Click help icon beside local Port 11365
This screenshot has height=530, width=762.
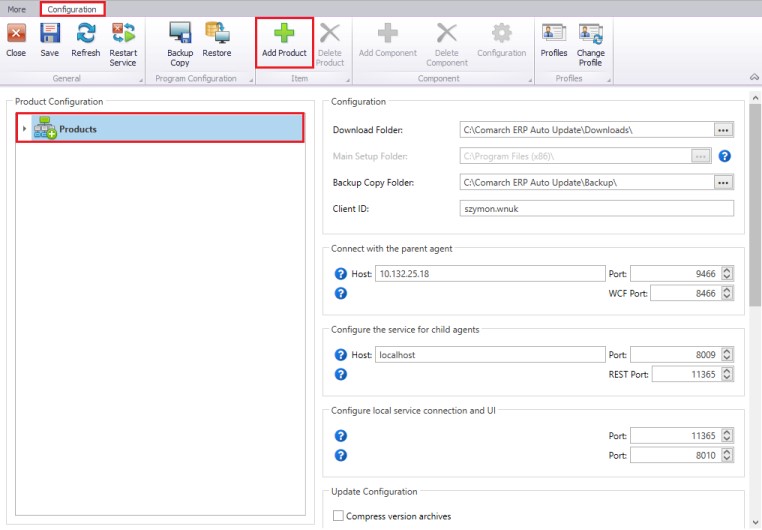[x=341, y=436]
